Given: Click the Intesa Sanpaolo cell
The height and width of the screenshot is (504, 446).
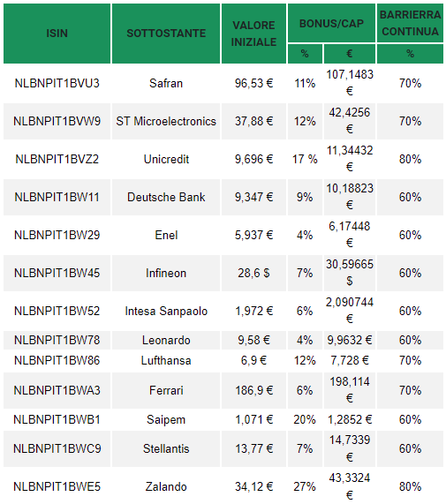Looking at the screenshot, I should click(166, 311).
